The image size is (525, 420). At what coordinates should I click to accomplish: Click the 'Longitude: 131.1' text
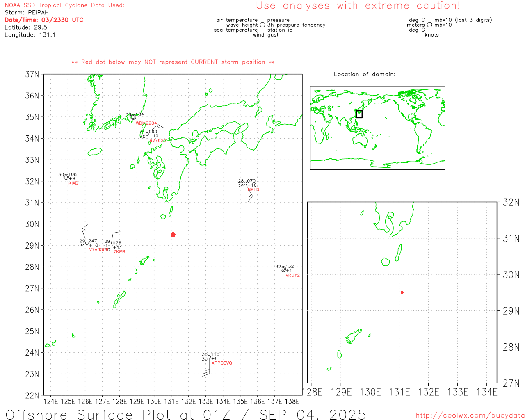point(30,35)
